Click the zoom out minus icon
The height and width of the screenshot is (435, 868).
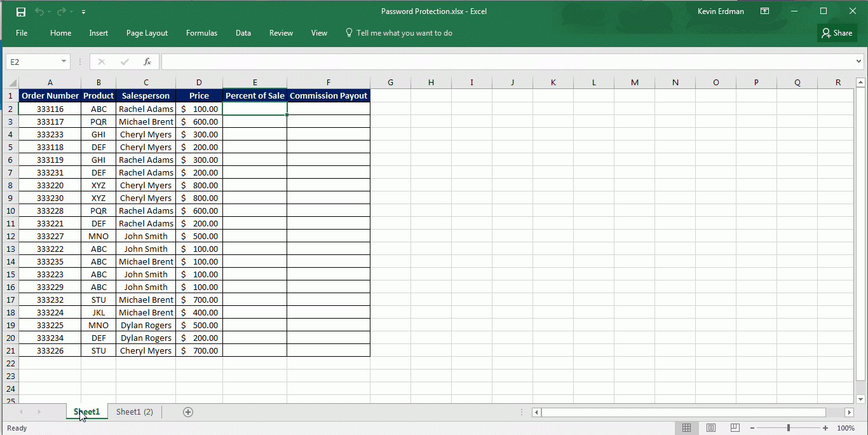[752, 428]
